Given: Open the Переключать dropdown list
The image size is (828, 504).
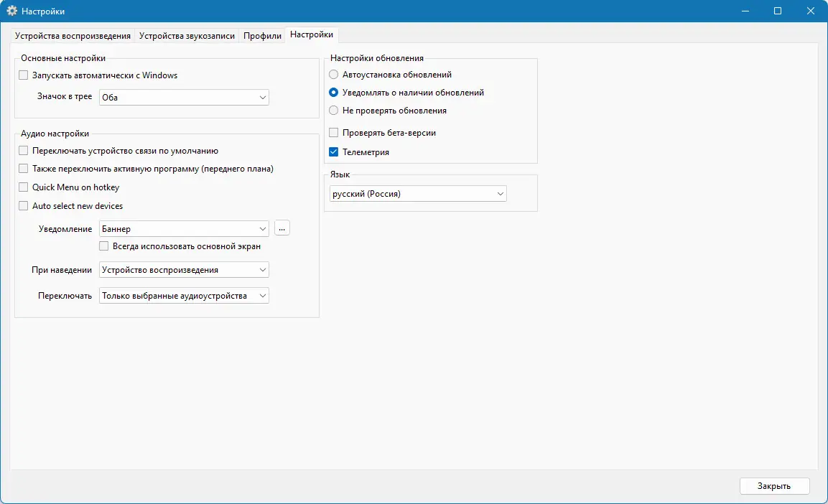Looking at the screenshot, I should point(184,296).
